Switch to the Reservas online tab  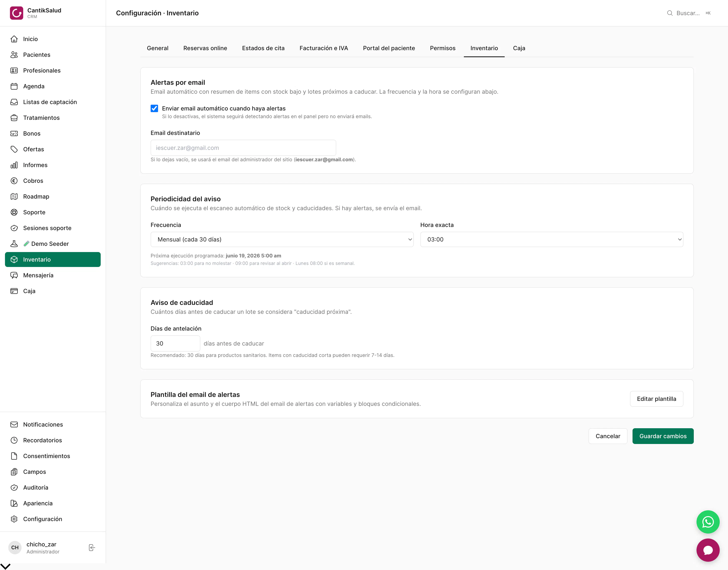coord(205,48)
